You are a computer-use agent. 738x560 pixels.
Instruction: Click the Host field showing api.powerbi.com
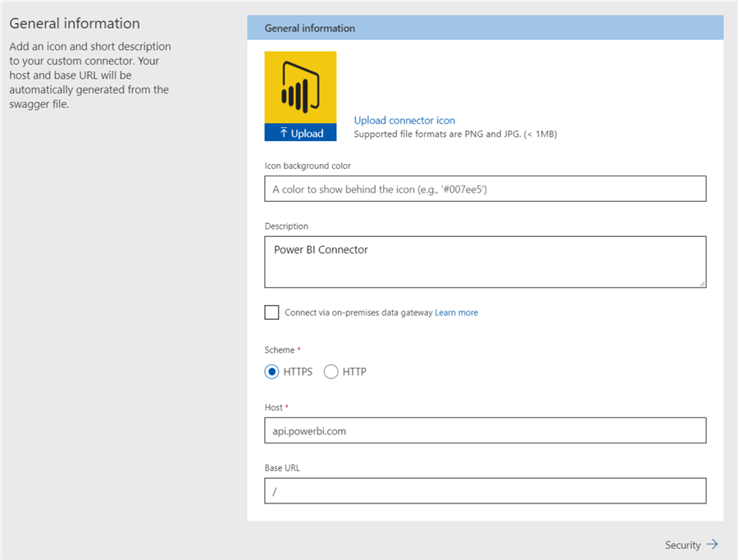(485, 430)
